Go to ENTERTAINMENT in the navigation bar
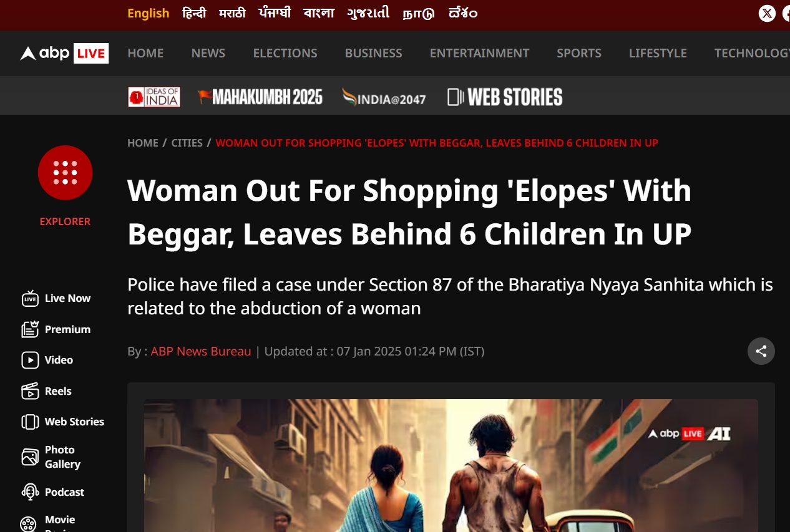This screenshot has width=790, height=532. point(479,54)
